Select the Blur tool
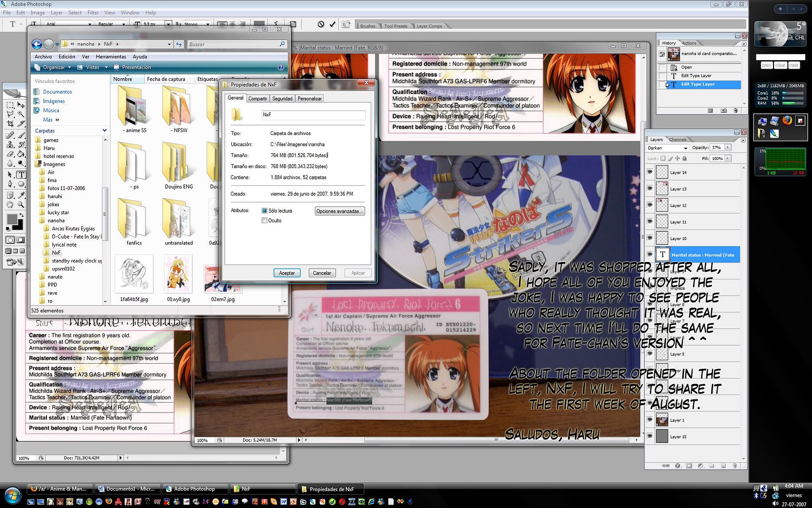The image size is (812, 508). pyautogui.click(x=10, y=163)
